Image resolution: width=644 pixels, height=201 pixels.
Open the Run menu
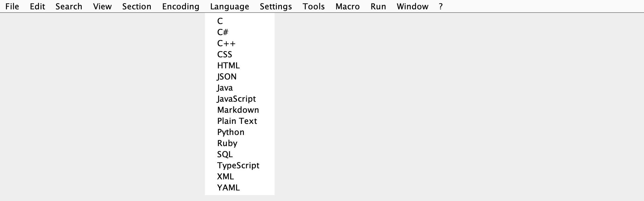click(x=378, y=6)
